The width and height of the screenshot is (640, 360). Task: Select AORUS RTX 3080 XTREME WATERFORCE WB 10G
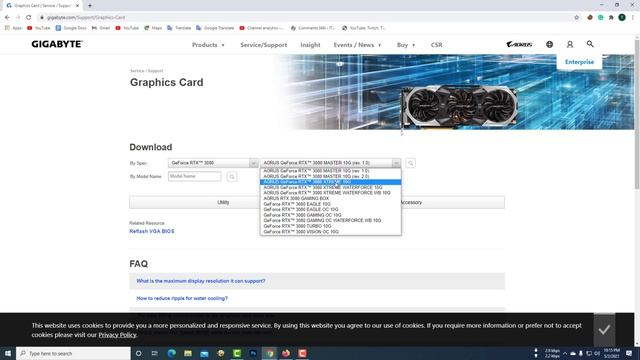pyautogui.click(x=331, y=193)
